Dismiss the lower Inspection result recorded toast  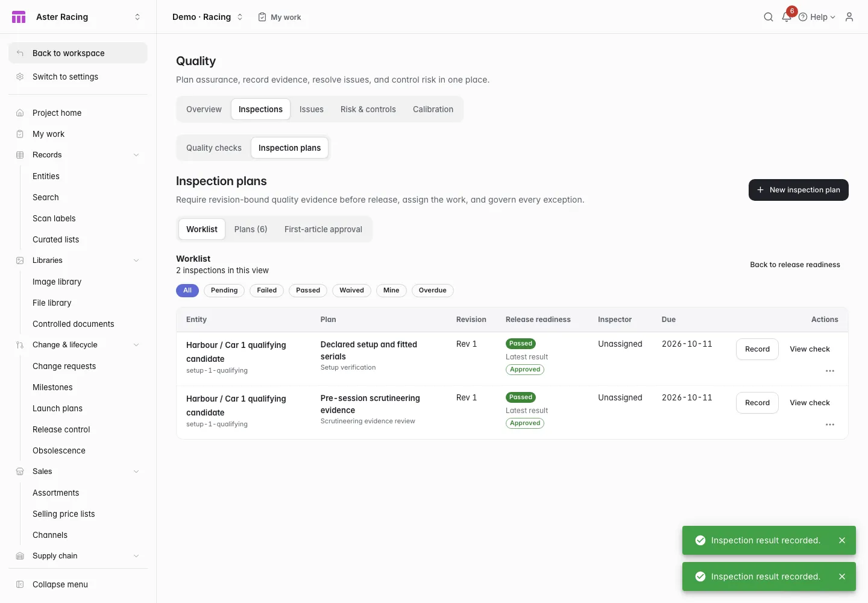(842, 576)
